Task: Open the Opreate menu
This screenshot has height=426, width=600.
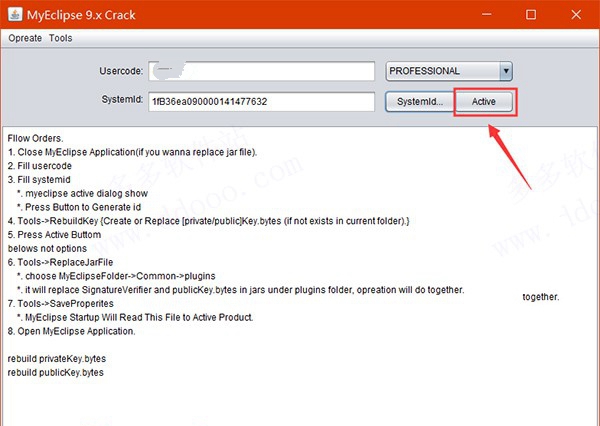Action: (25, 38)
